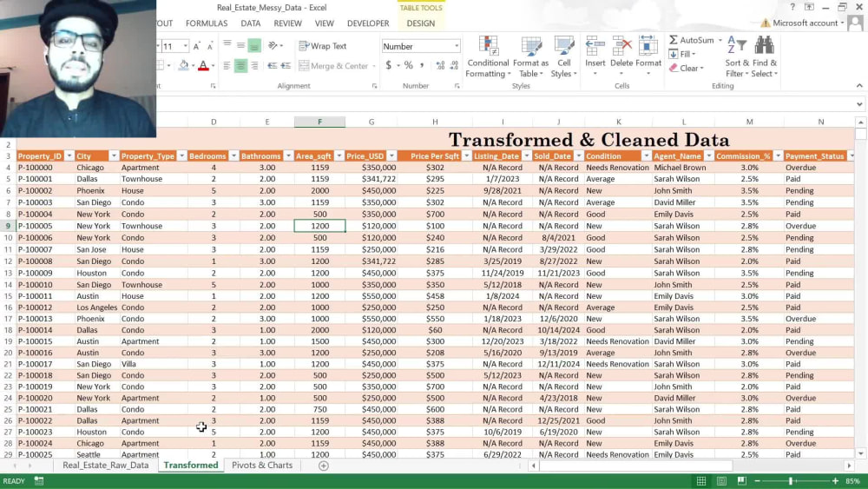Open the DATA ribbon tab
This screenshot has height=489, width=868.
point(250,23)
